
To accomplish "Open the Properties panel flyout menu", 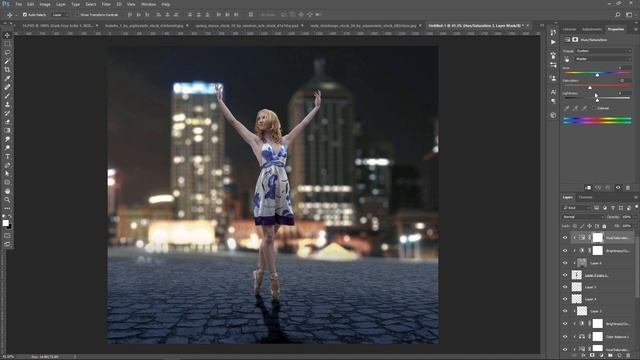I will point(636,29).
